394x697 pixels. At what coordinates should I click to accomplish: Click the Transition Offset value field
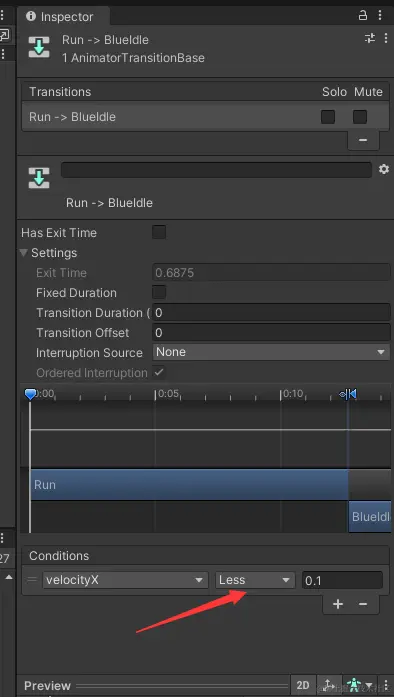point(271,332)
